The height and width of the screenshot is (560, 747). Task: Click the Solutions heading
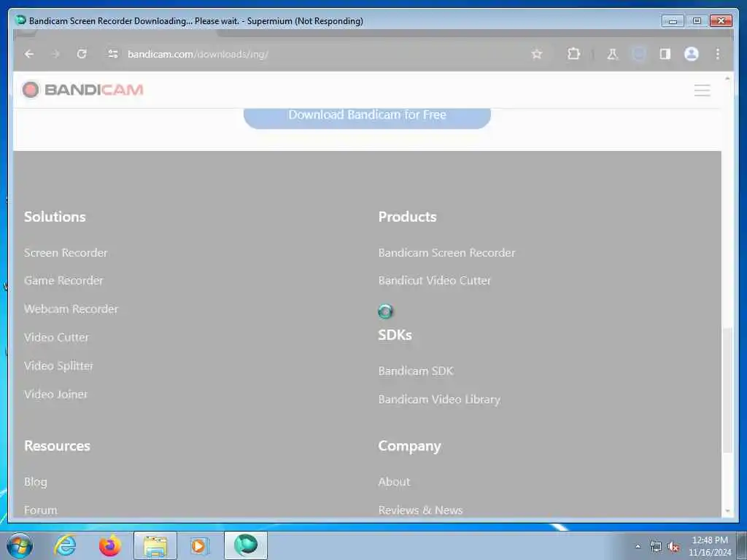pyautogui.click(x=55, y=217)
